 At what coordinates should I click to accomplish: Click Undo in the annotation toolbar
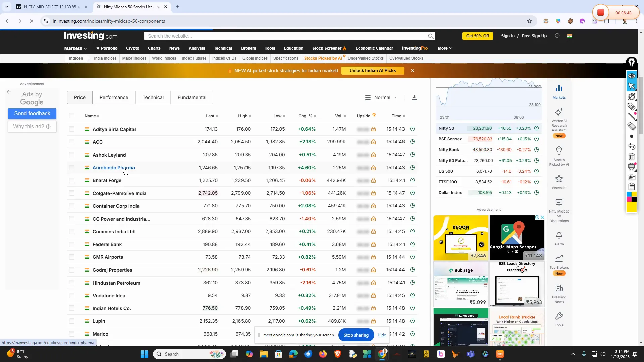point(631,147)
